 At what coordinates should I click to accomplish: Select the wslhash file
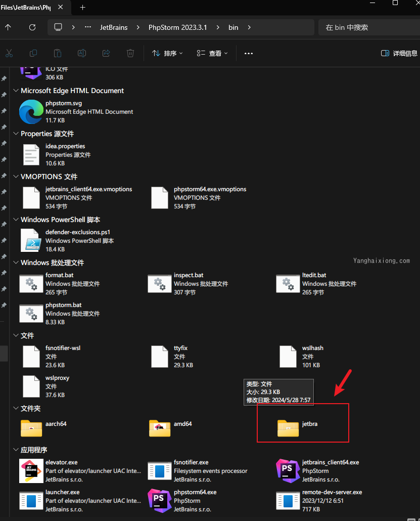pos(301,357)
